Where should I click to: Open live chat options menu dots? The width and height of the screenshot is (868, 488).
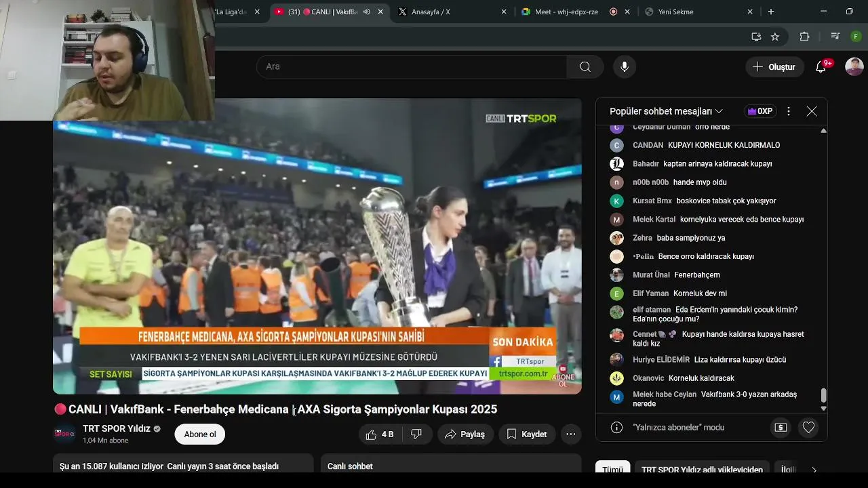(x=789, y=111)
